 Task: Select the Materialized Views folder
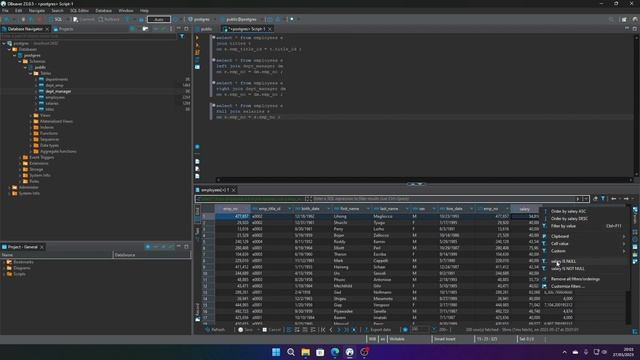point(56,121)
